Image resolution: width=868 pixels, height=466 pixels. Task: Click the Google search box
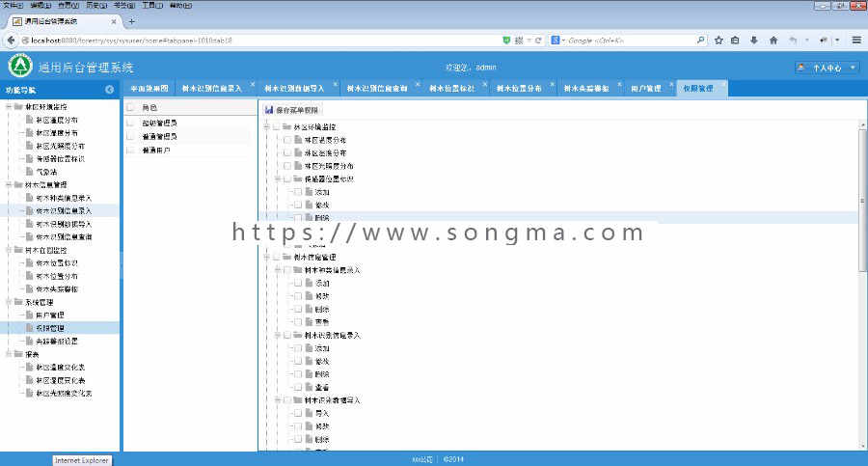click(x=628, y=41)
